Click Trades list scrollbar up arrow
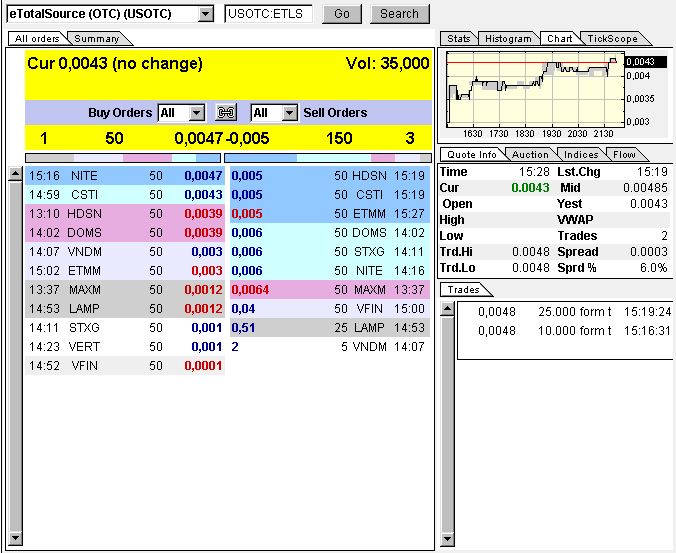This screenshot has height=553, width=676. [x=448, y=309]
